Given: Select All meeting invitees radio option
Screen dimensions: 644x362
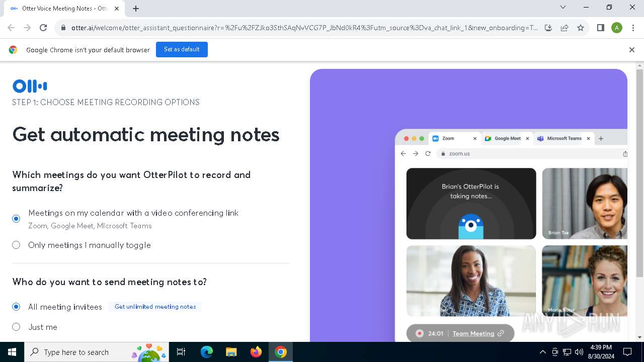Looking at the screenshot, I should (x=16, y=307).
